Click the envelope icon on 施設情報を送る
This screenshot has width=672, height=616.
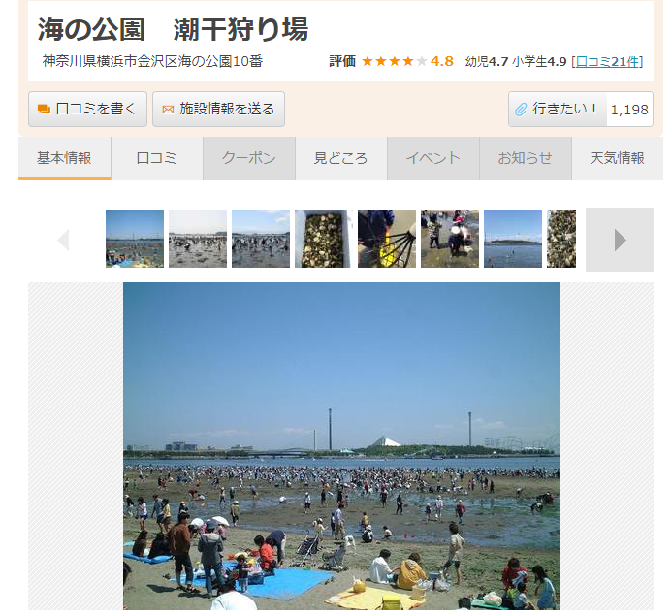click(x=168, y=110)
